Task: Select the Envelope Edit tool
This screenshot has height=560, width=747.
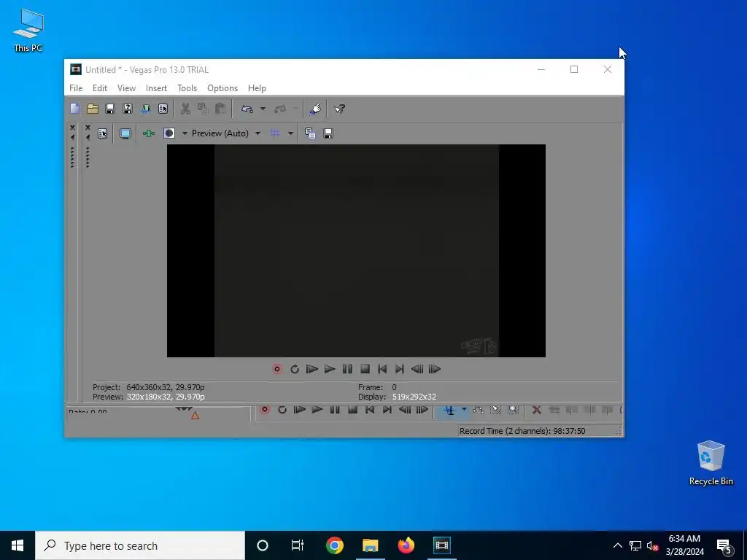Action: tap(479, 410)
